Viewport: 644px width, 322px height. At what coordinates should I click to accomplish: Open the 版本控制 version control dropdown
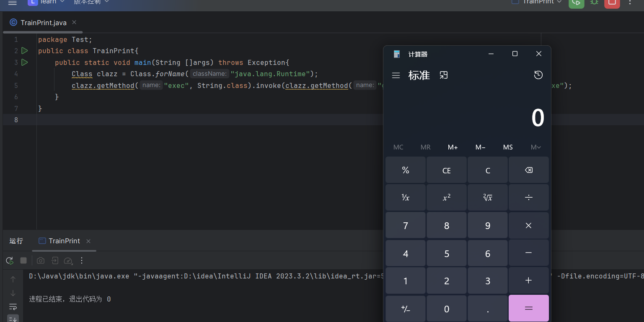91,2
